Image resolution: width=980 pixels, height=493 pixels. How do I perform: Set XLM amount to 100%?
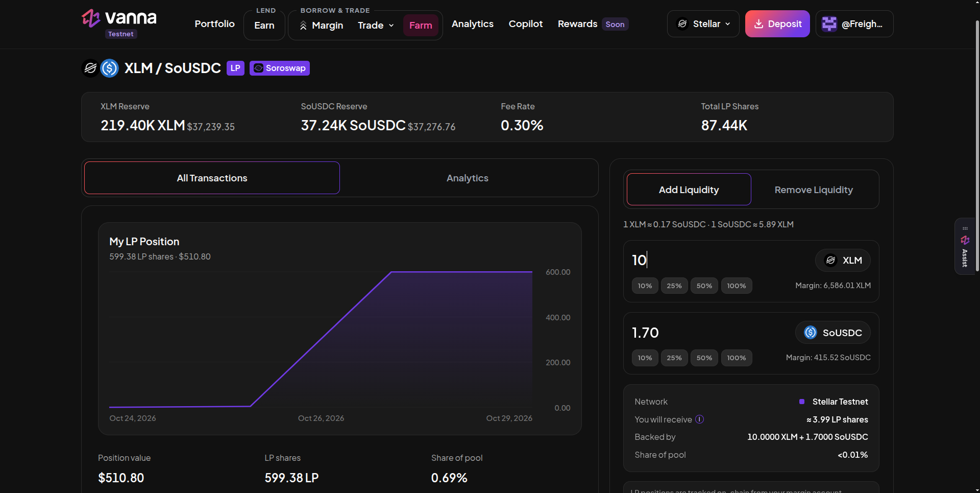737,286
